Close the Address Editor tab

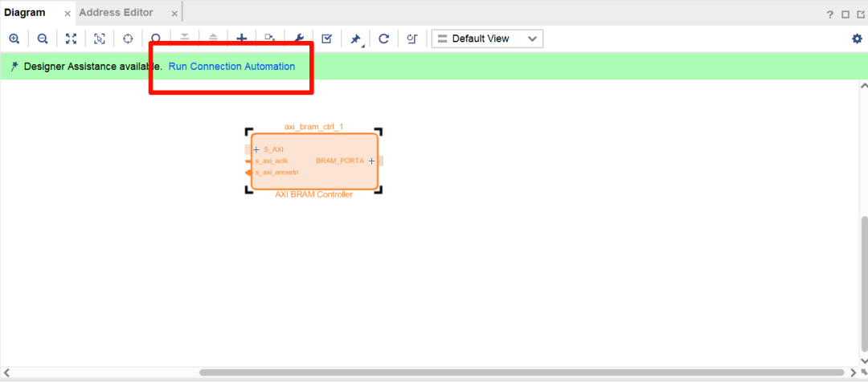174,14
